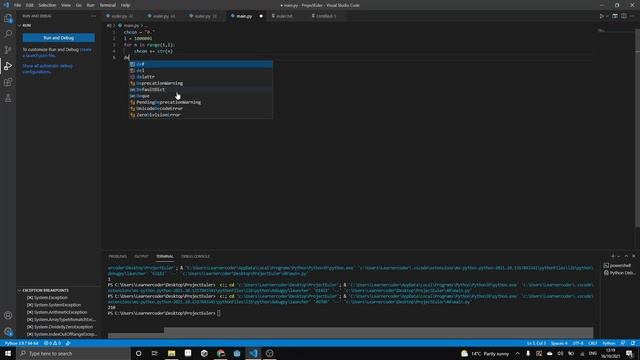
Task: Select the def autocomplete suggestion
Action: (201, 64)
